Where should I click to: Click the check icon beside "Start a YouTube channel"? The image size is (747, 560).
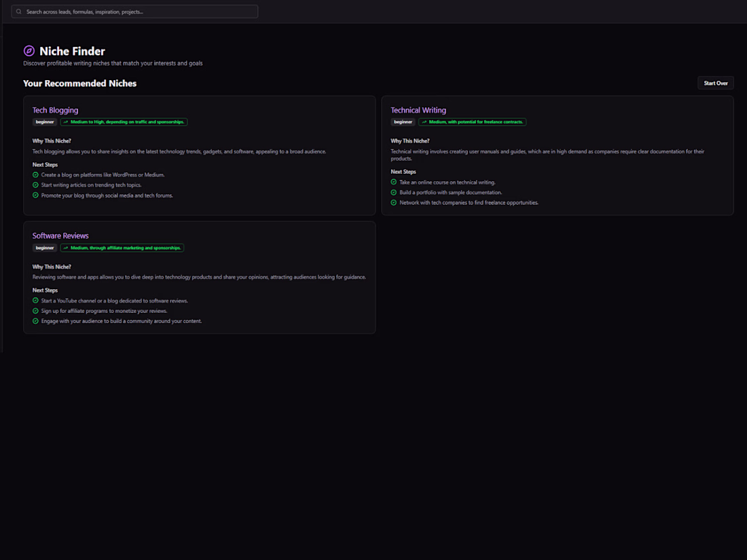tap(35, 300)
